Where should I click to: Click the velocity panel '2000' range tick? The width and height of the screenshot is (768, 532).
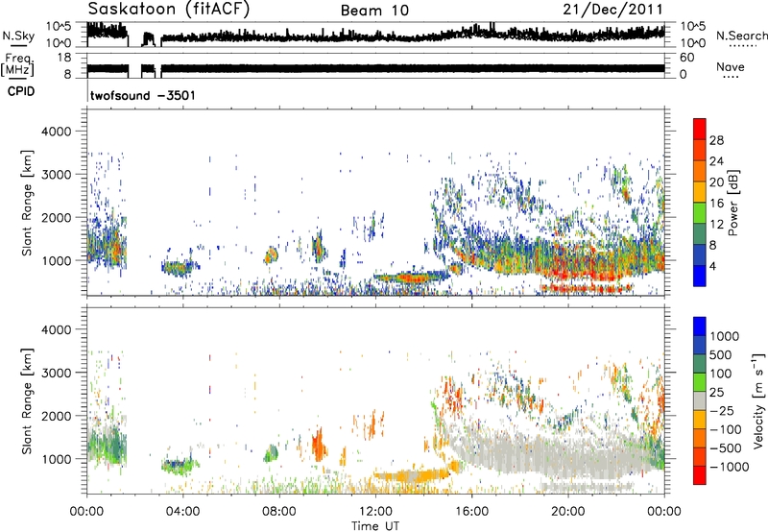[56, 416]
